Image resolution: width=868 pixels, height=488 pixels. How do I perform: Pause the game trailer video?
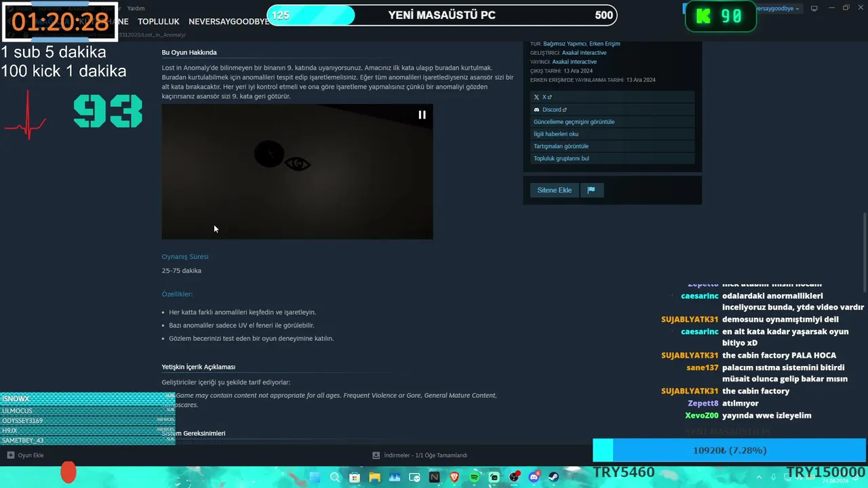[422, 115]
